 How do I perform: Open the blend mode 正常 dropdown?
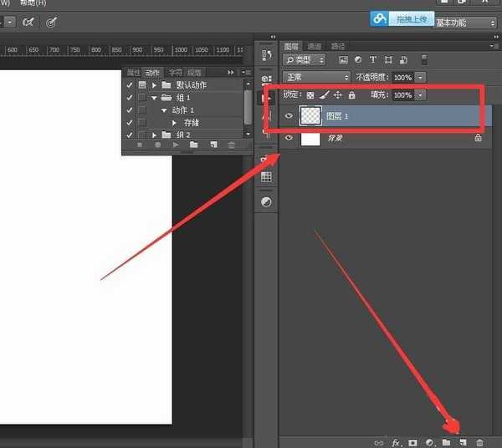pos(317,78)
